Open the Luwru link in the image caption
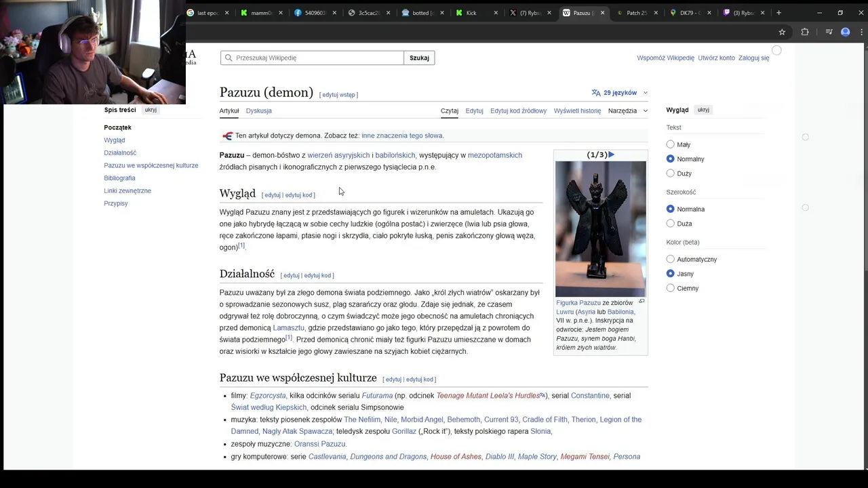 point(565,312)
